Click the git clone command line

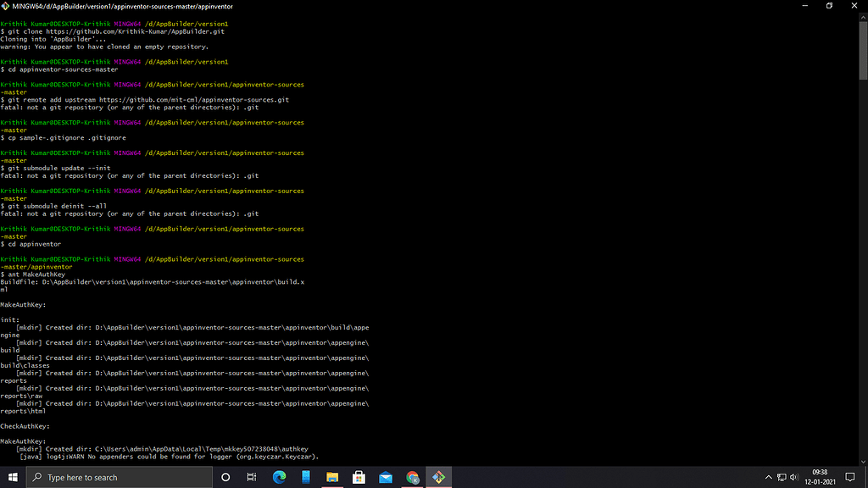(113, 31)
